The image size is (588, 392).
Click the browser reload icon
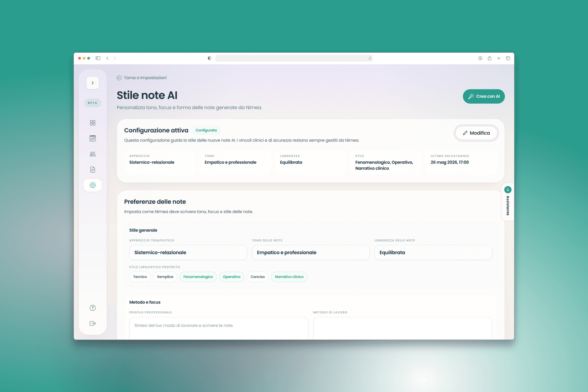coord(370,58)
